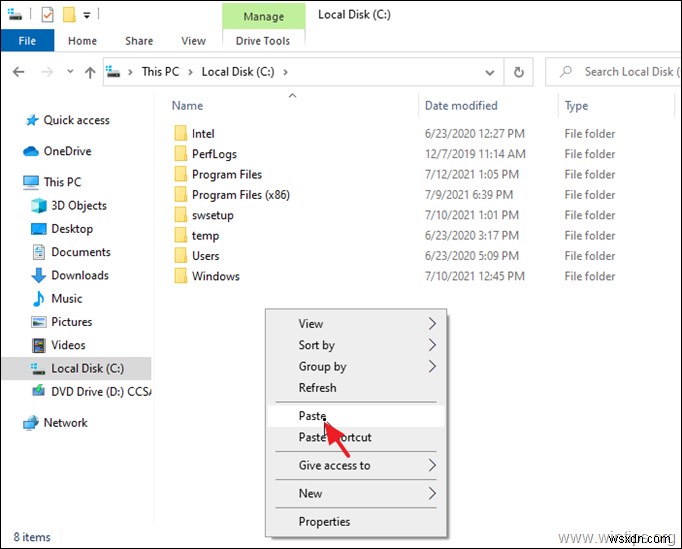The width and height of the screenshot is (682, 549).
Task: Switch to the Home ribbon tab
Action: point(82,41)
